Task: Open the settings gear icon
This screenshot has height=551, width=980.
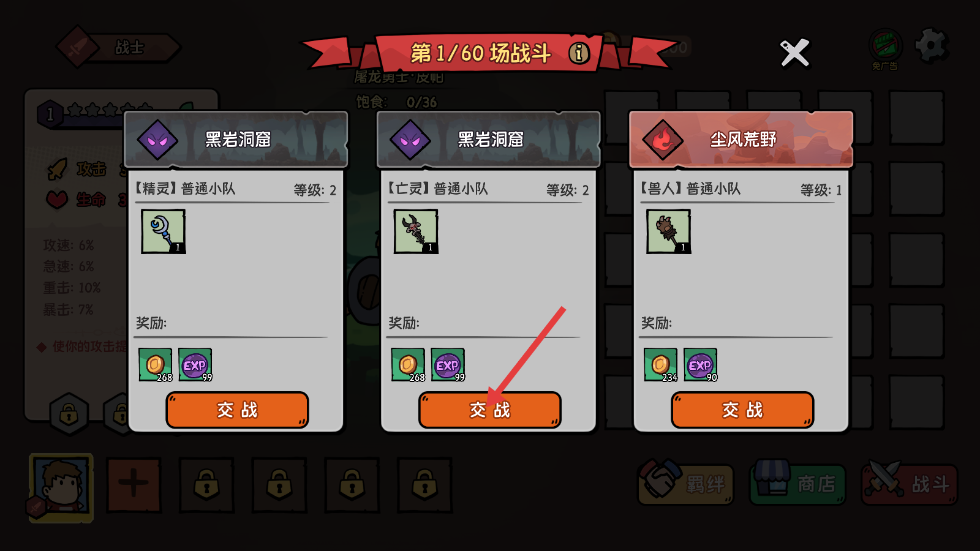Action: (932, 45)
